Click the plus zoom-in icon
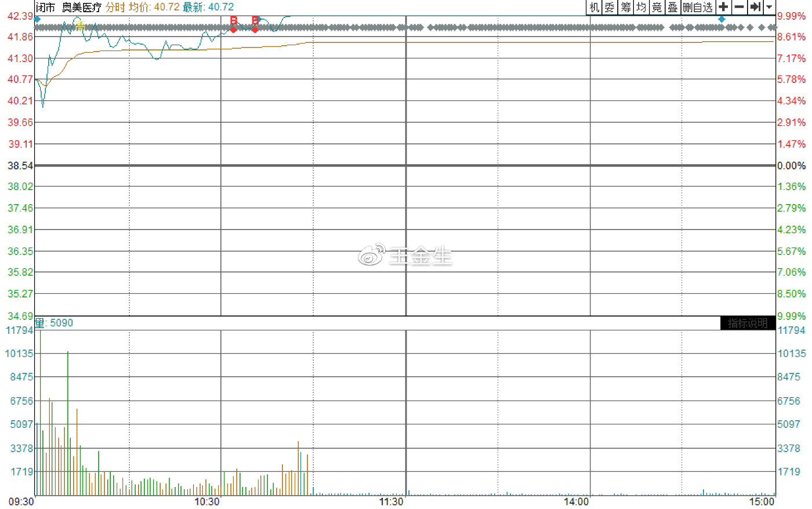 coord(723,7)
